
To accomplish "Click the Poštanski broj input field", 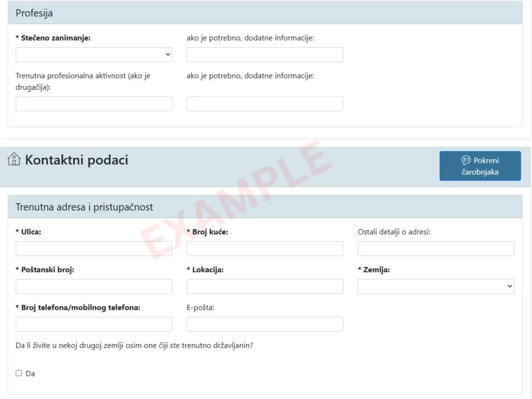I will 94,287.
